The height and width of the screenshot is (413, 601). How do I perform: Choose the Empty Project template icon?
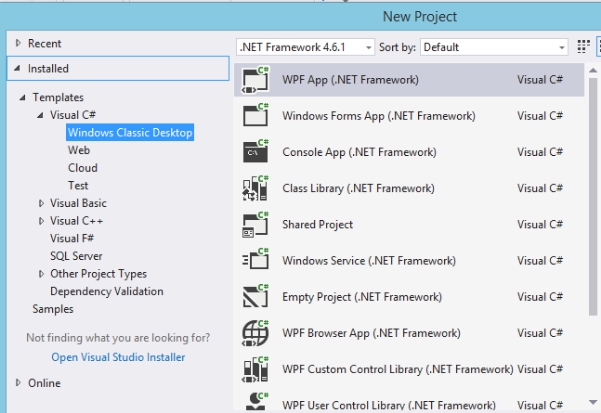point(255,297)
